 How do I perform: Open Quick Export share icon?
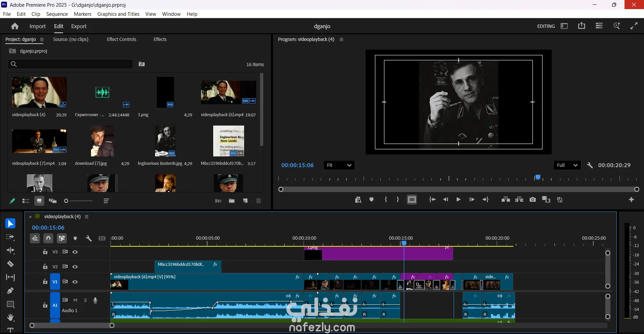582,26
